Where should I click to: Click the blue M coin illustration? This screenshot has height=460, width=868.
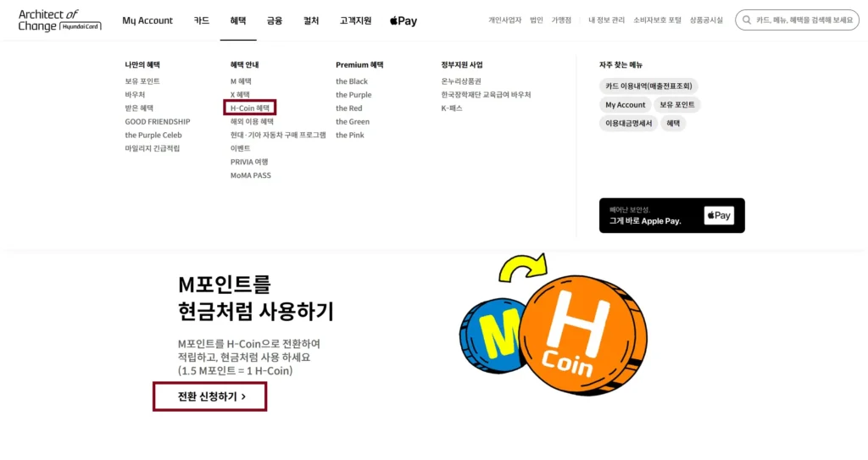pos(492,336)
